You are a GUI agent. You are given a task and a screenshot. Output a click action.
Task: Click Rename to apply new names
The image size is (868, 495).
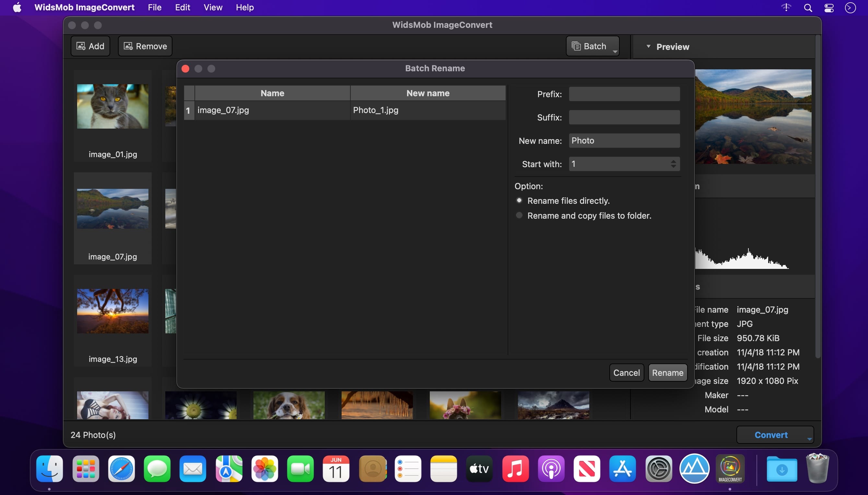pyautogui.click(x=667, y=373)
